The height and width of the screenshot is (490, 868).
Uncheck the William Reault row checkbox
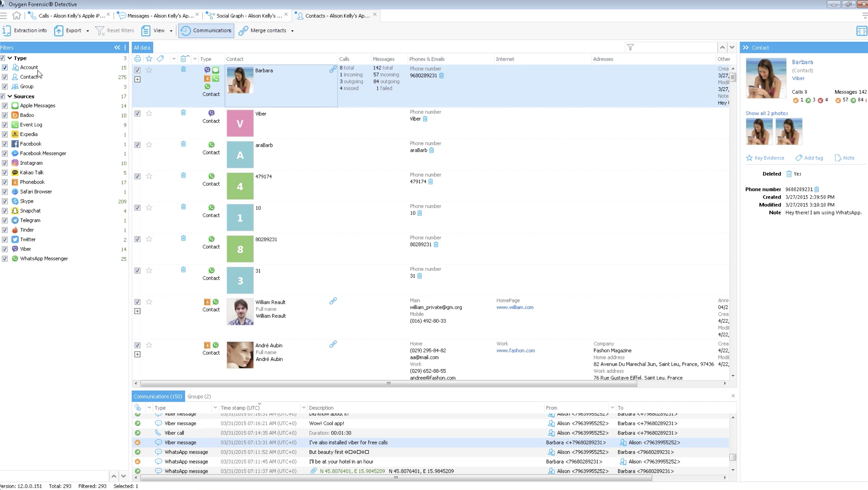137,302
